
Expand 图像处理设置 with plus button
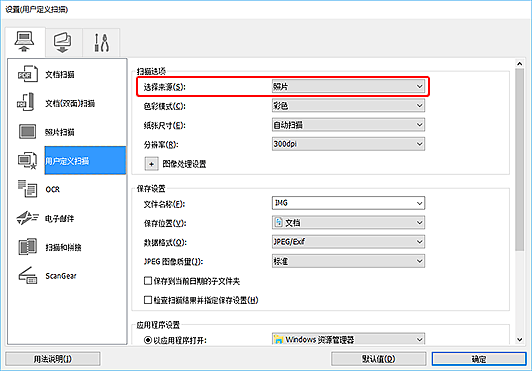[151, 164]
